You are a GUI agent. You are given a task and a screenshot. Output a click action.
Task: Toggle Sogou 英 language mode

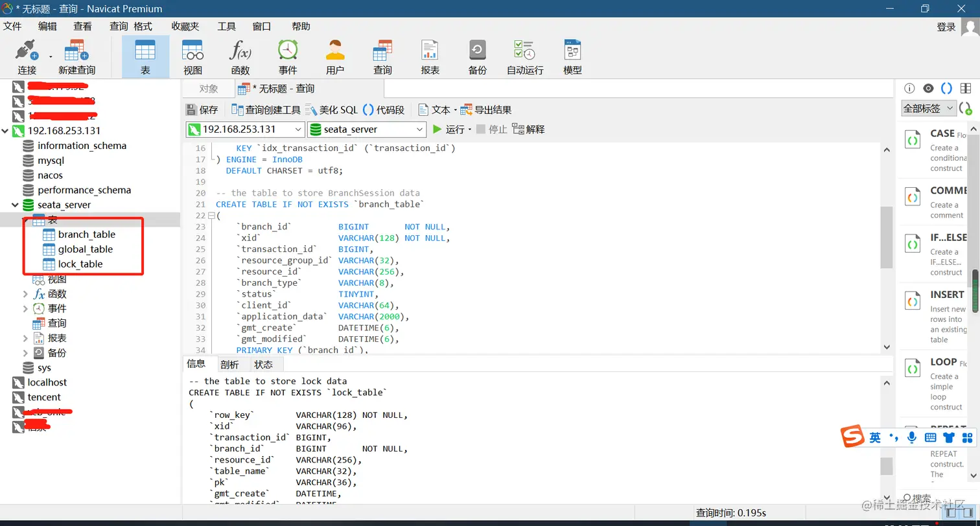tap(875, 437)
